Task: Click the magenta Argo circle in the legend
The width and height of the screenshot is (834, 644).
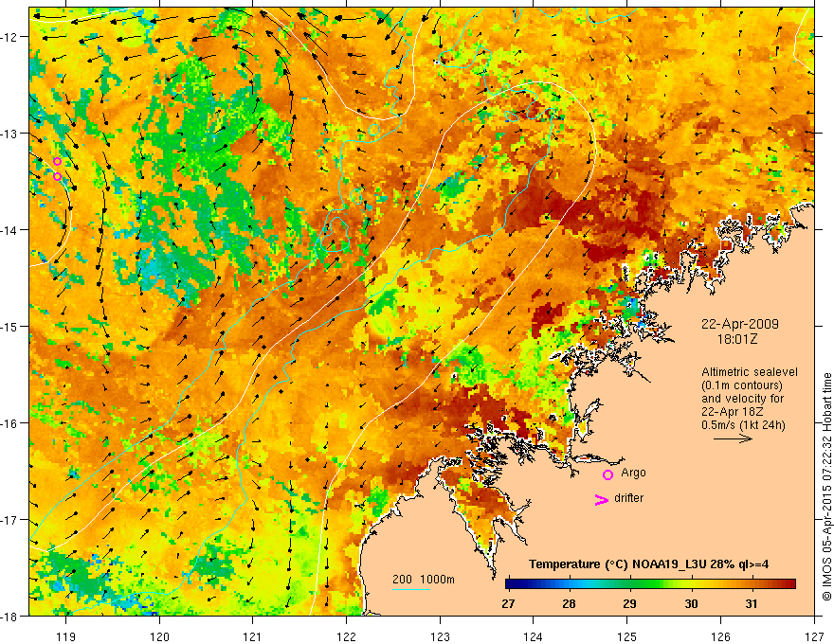Action: click(x=607, y=474)
